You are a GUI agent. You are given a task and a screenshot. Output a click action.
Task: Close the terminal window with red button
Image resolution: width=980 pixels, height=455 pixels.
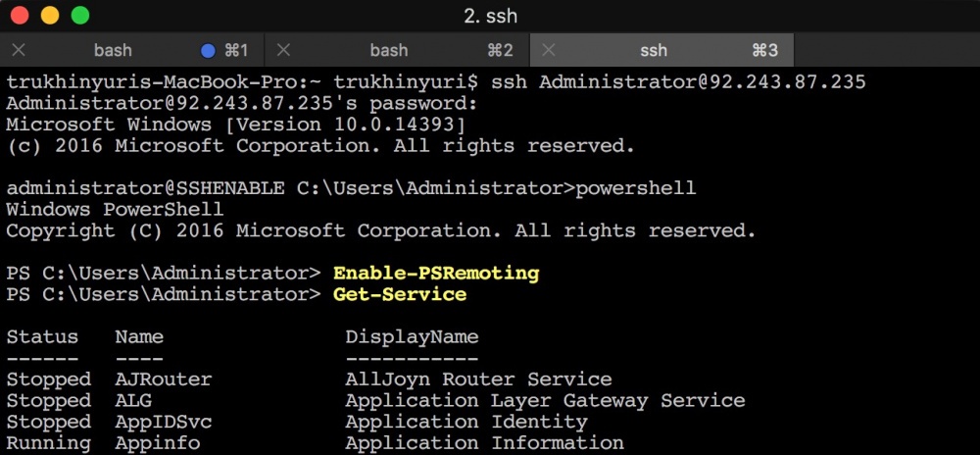coord(20,17)
